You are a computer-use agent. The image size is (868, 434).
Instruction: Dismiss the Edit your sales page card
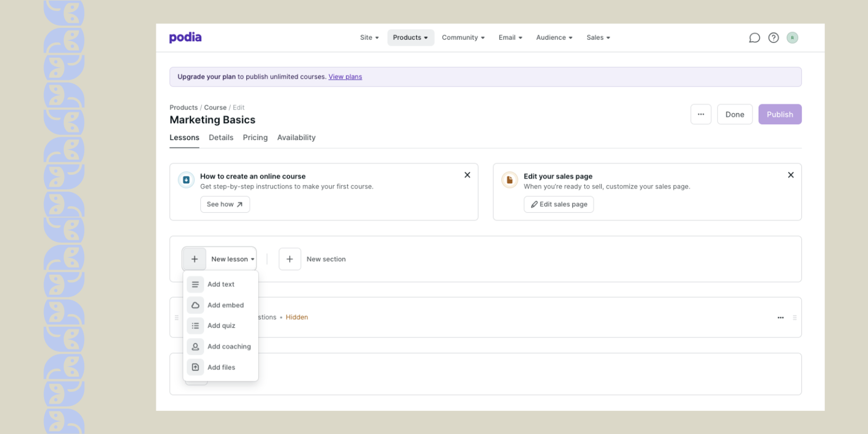tap(790, 175)
